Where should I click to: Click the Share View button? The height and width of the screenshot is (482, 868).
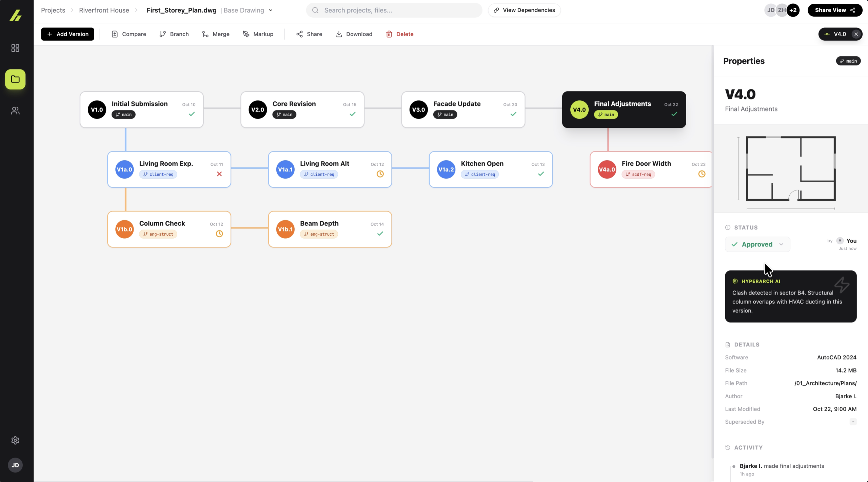pos(834,10)
